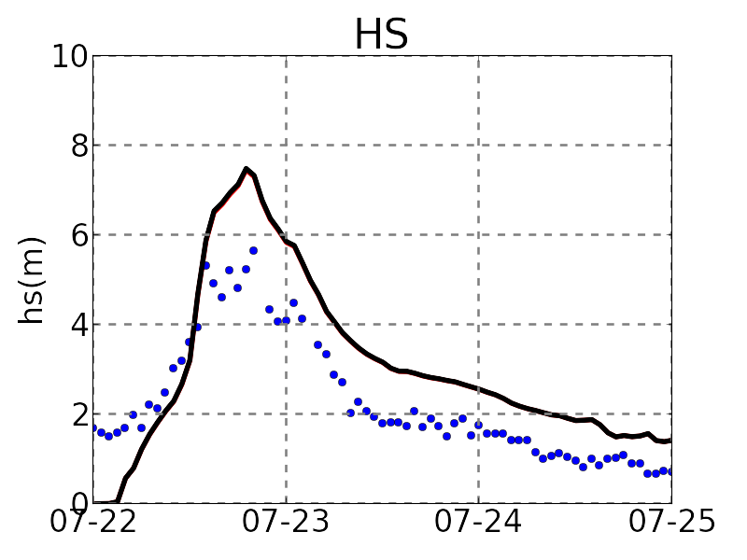
Task: Select the y-axis tick label "2"
Action: coord(80,414)
